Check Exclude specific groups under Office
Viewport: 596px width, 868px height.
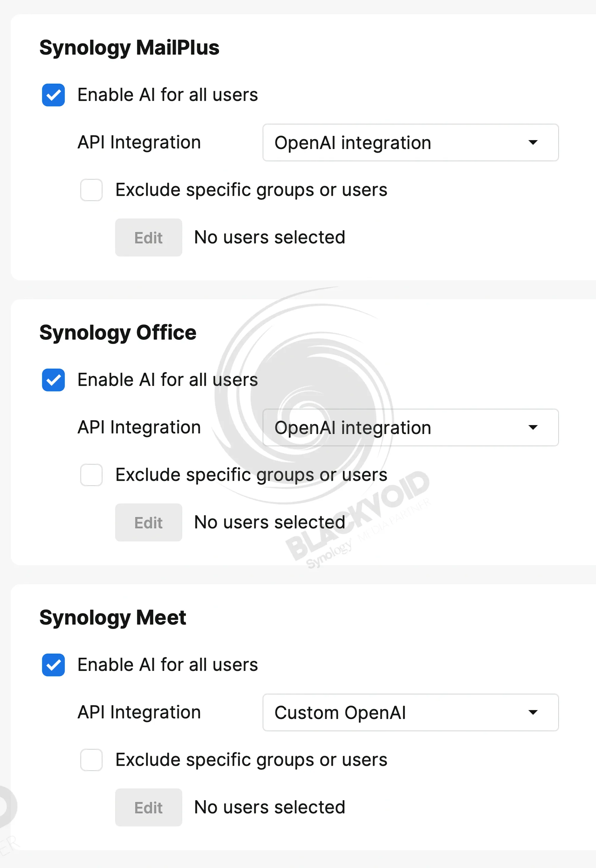[91, 475]
